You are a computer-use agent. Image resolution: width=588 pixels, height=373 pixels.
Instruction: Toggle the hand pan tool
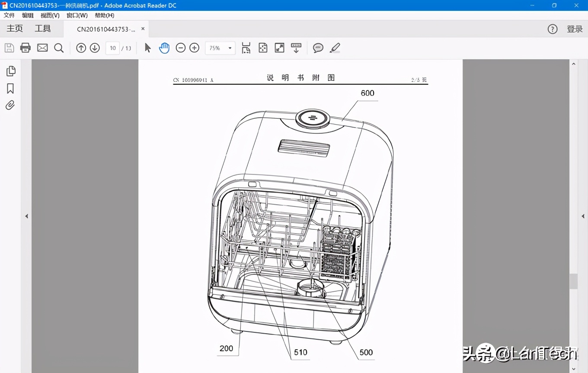click(x=164, y=48)
